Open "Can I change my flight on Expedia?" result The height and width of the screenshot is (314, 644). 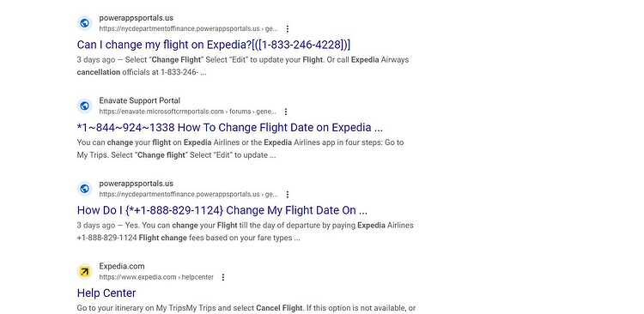(214, 45)
